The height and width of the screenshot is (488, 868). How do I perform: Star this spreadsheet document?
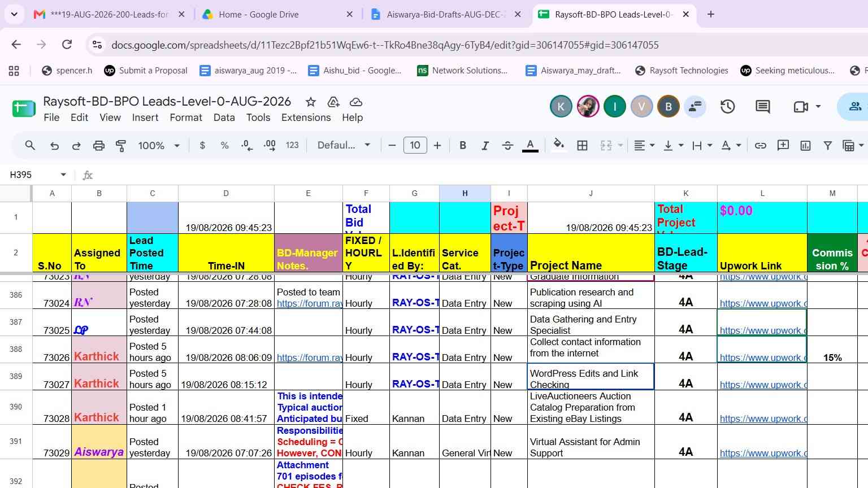coord(310,102)
